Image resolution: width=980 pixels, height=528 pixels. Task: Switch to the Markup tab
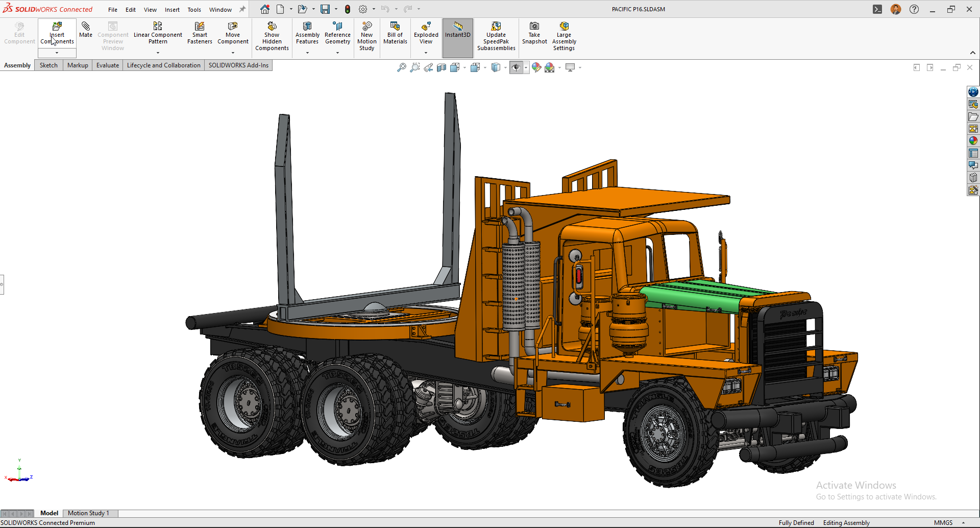pos(78,65)
